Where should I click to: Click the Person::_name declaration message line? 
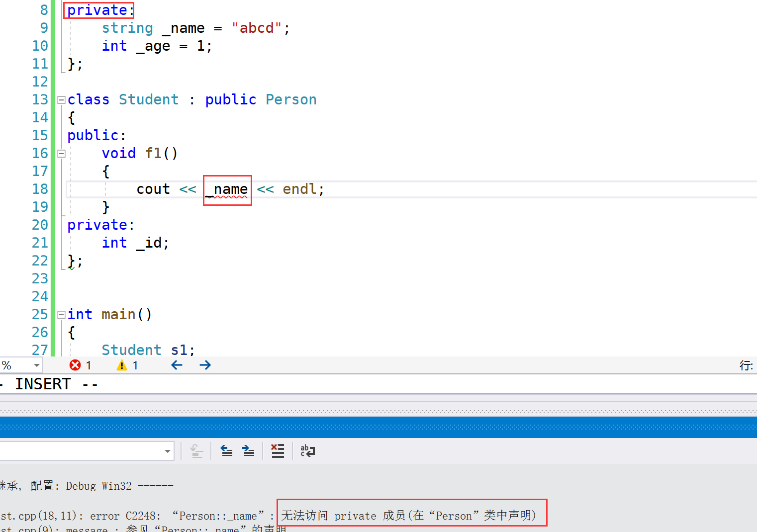149,529
